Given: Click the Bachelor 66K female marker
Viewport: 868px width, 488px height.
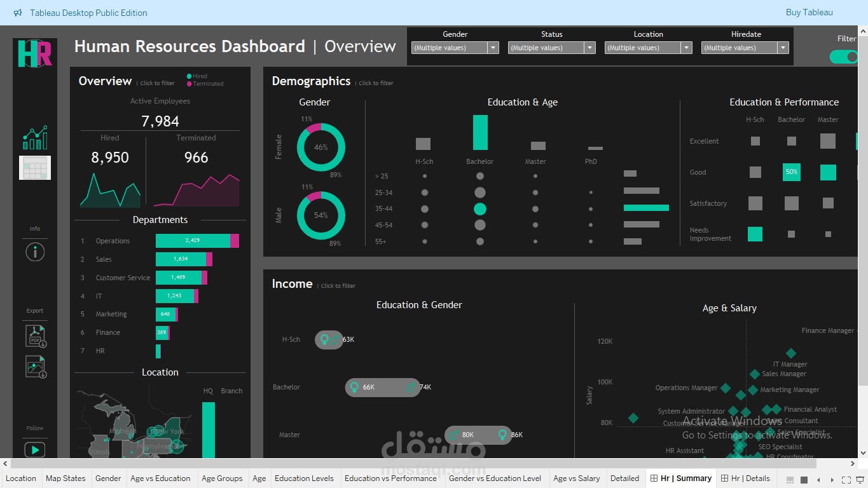Looking at the screenshot, I should coord(354,387).
